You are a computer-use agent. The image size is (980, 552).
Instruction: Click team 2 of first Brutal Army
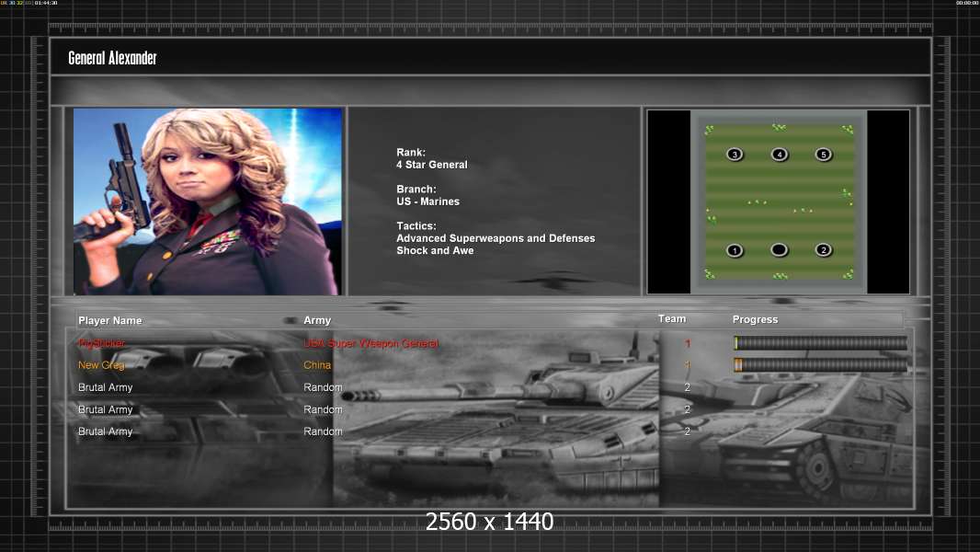click(x=688, y=387)
